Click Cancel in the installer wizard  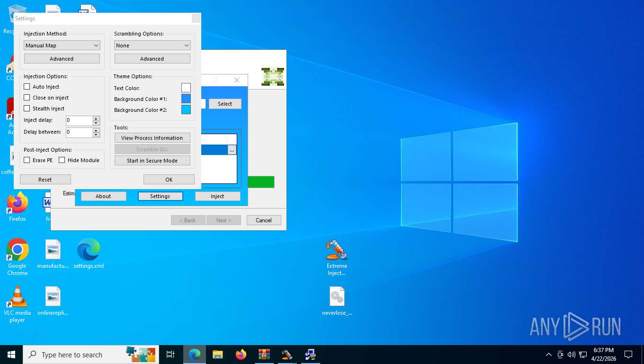264,220
